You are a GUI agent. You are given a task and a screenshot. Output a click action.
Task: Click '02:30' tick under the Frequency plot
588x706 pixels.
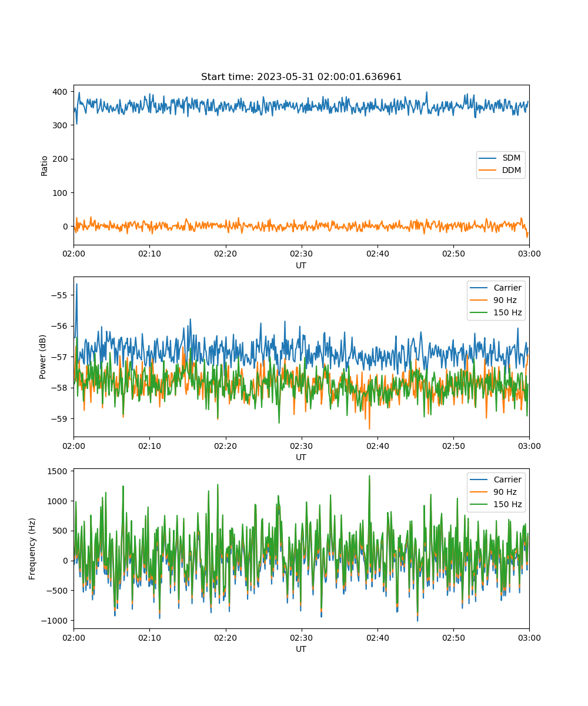(301, 637)
